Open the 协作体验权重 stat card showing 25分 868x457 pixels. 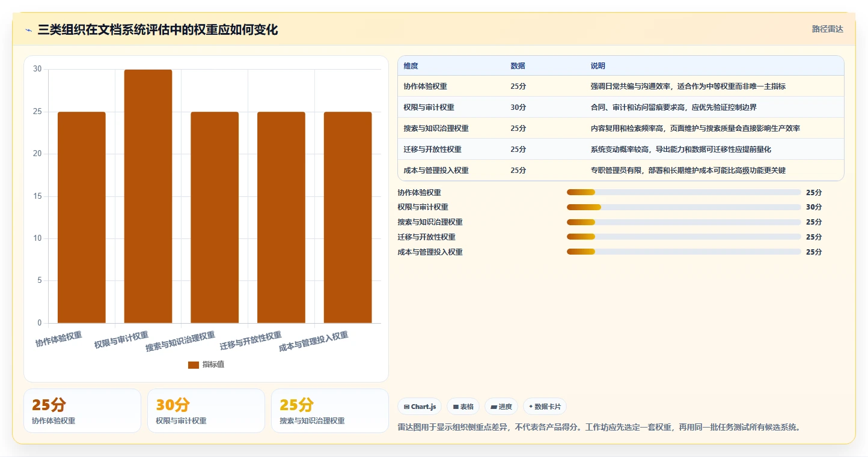[x=82, y=411]
